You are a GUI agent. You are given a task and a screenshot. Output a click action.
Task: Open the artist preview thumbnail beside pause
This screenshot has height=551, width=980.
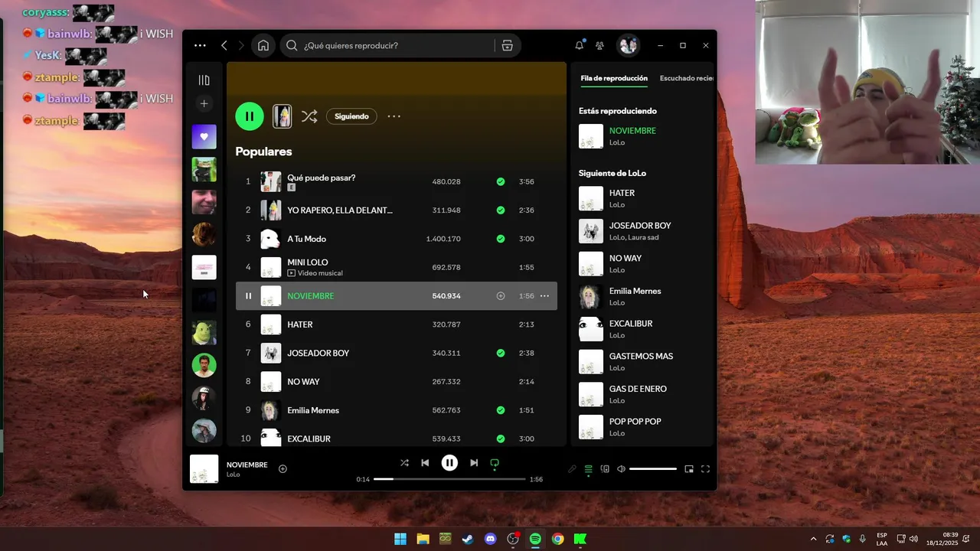pos(282,116)
